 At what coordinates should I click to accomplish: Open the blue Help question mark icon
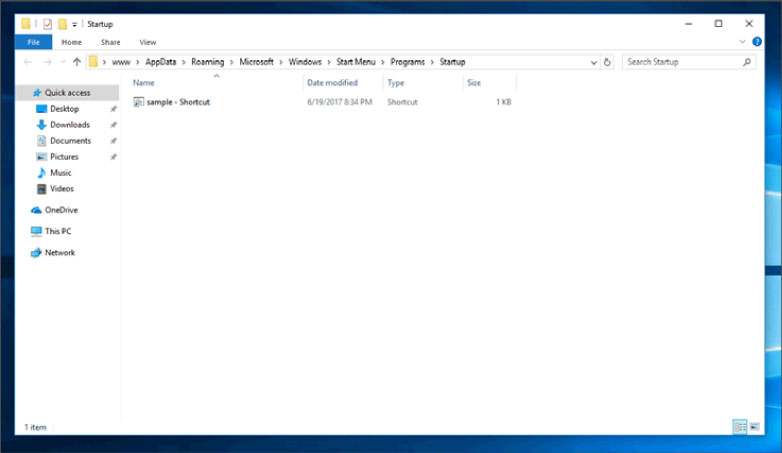[x=755, y=42]
